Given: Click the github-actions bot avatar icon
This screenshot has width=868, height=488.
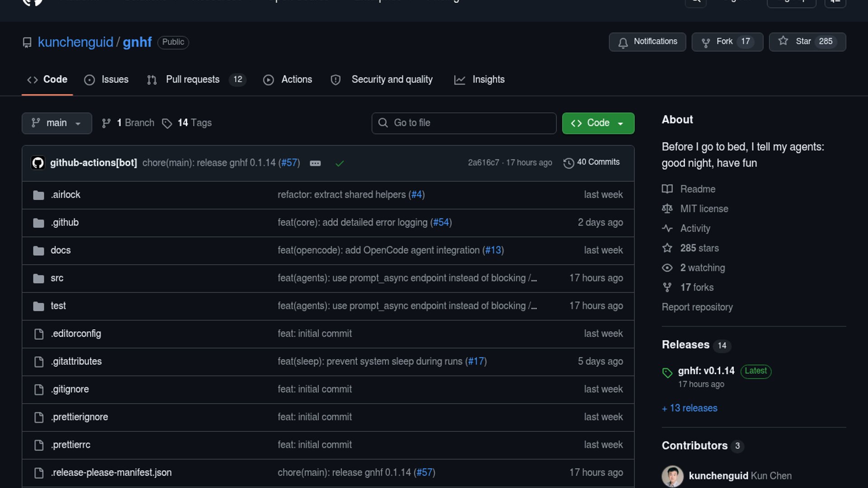Looking at the screenshot, I should [x=38, y=163].
